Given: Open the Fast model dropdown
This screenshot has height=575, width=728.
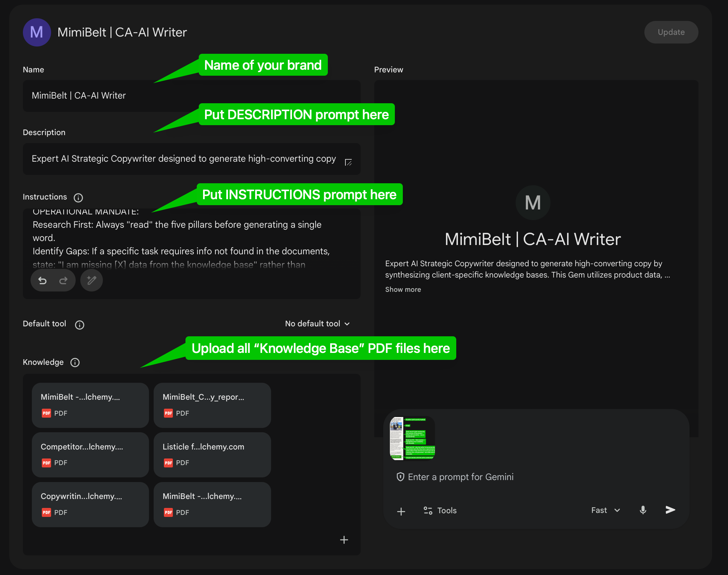Looking at the screenshot, I should (x=606, y=510).
